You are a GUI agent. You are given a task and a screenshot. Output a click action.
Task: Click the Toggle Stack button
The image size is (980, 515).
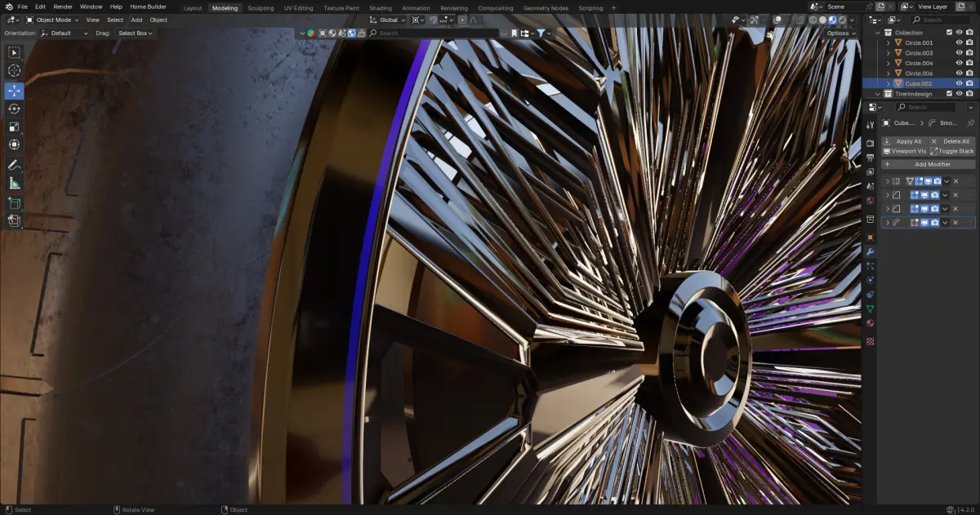[x=952, y=151]
